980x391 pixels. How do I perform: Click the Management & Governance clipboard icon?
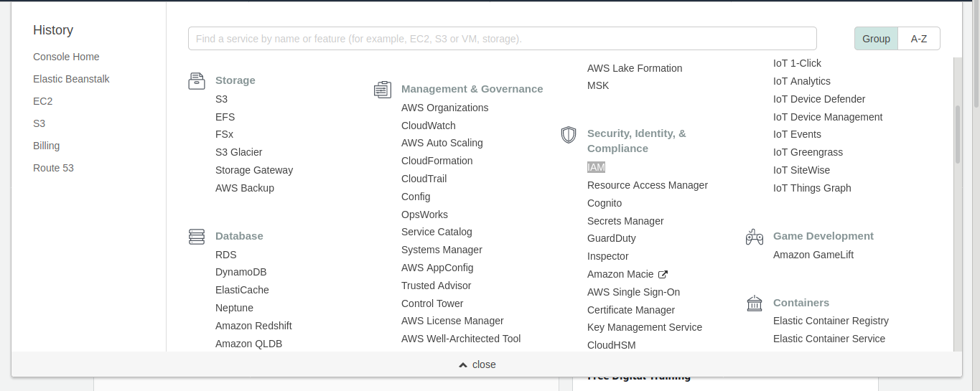point(383,90)
